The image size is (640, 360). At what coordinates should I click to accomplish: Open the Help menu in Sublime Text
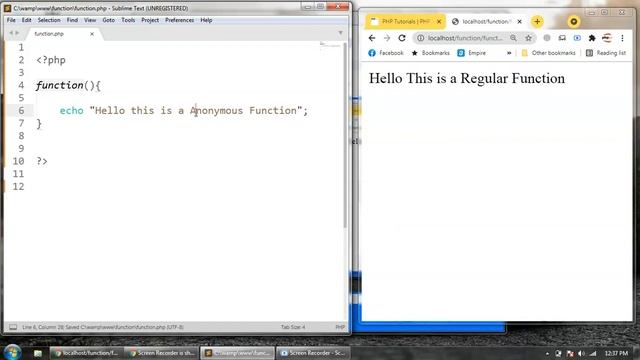click(x=206, y=20)
